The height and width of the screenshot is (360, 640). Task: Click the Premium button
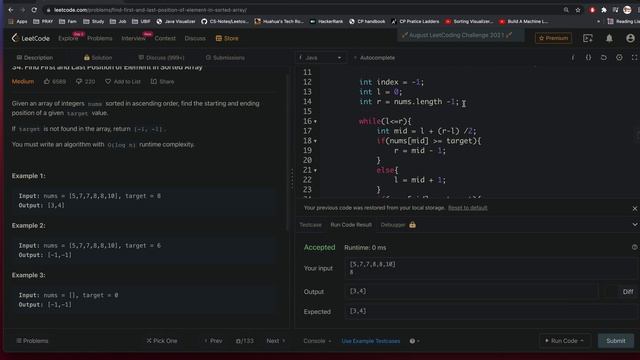[553, 38]
